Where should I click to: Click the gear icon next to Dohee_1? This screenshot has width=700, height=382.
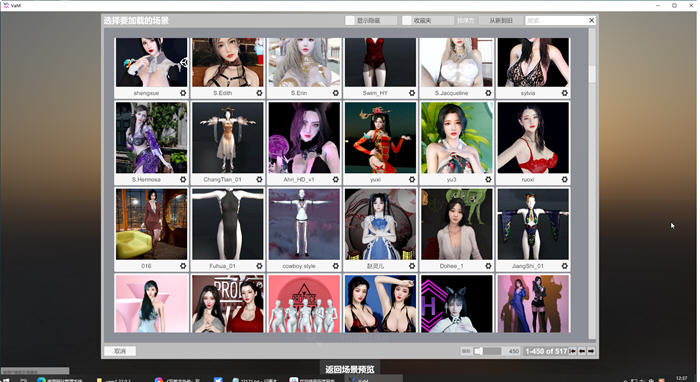coord(488,266)
